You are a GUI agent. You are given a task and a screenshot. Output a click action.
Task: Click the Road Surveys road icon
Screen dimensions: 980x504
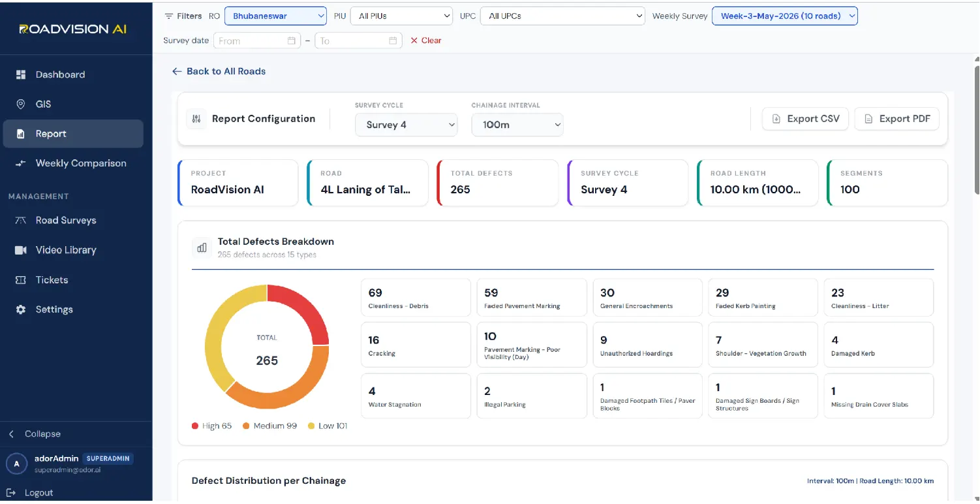[x=21, y=221]
